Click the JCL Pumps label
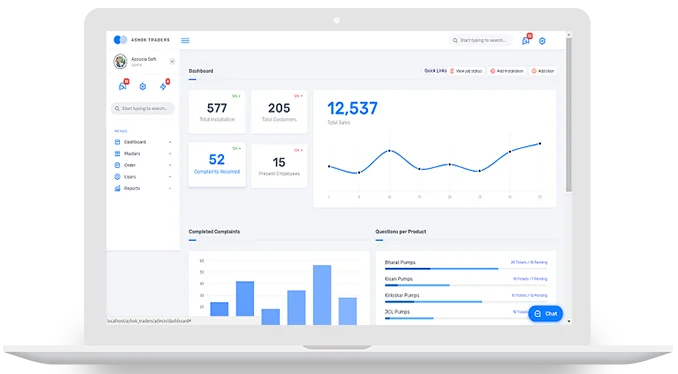 click(397, 312)
